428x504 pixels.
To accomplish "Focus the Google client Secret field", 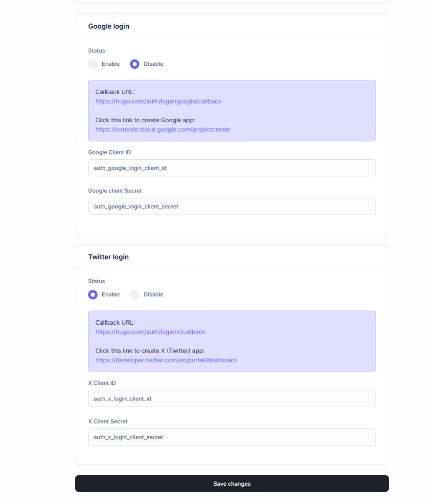I will (232, 206).
